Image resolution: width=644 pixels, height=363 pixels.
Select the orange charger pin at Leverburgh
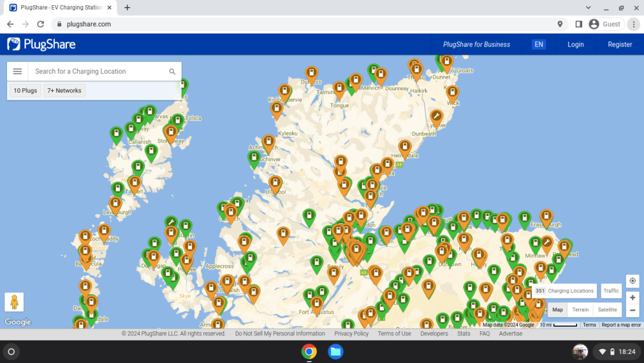pyautogui.click(x=115, y=205)
